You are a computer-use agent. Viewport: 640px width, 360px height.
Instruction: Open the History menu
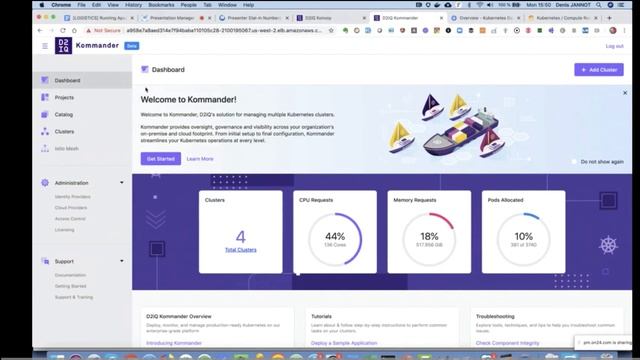tap(133, 5)
